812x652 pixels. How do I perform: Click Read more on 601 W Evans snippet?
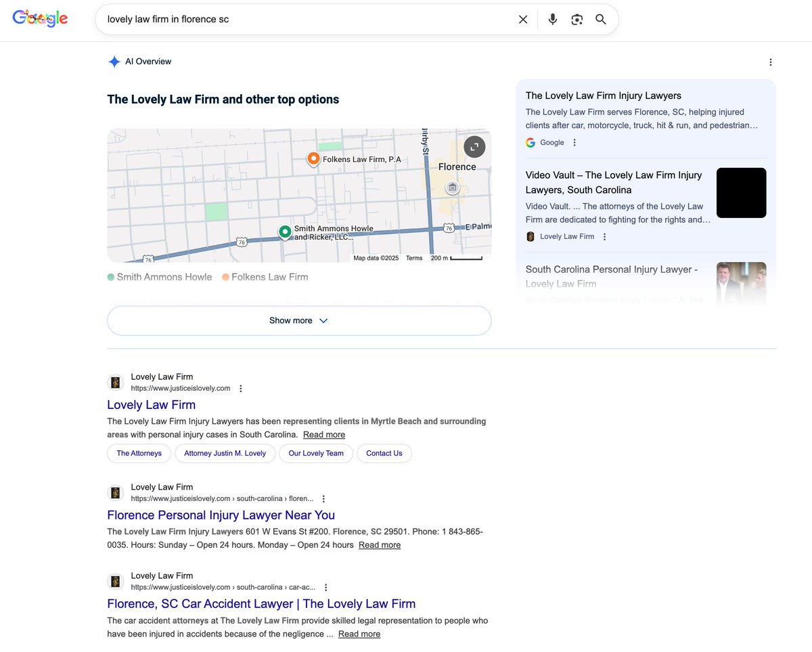click(380, 545)
